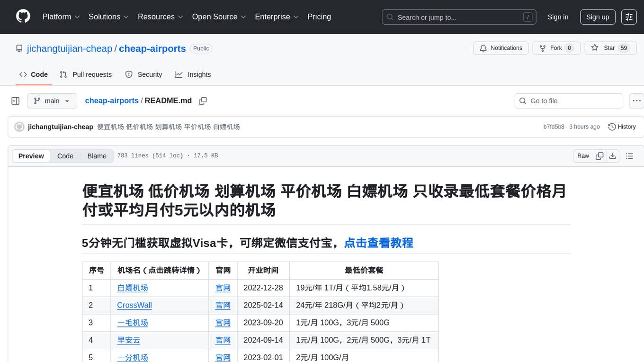Viewport: 644px width, 362px height.
Task: Expand the Platform menu
Action: click(61, 17)
